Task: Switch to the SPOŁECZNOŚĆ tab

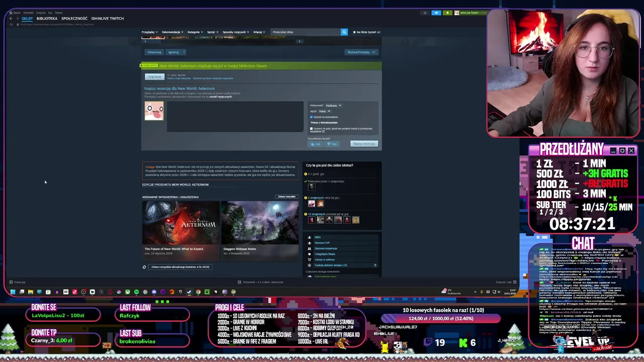Action: coord(74,19)
